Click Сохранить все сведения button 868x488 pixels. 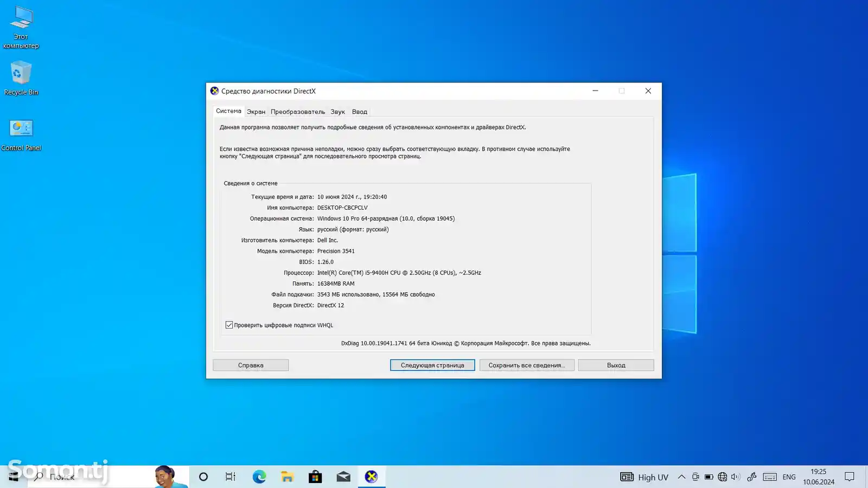[x=527, y=365]
